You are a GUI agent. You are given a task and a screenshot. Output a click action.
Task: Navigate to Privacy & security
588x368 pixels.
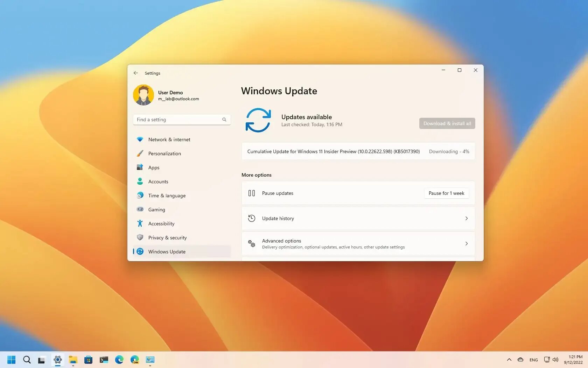pos(182,238)
